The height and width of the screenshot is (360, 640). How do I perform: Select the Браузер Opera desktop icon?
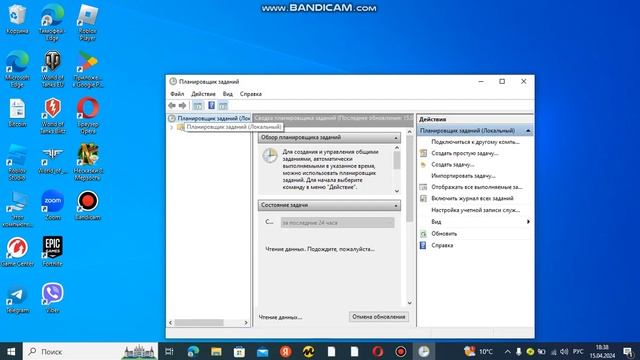click(88, 116)
